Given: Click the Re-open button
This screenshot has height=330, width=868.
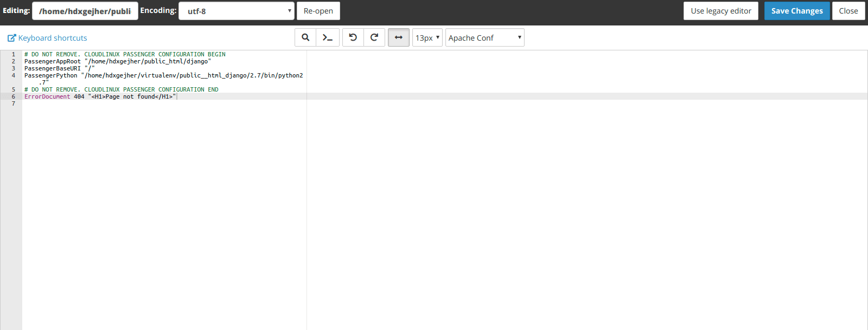Looking at the screenshot, I should [318, 11].
